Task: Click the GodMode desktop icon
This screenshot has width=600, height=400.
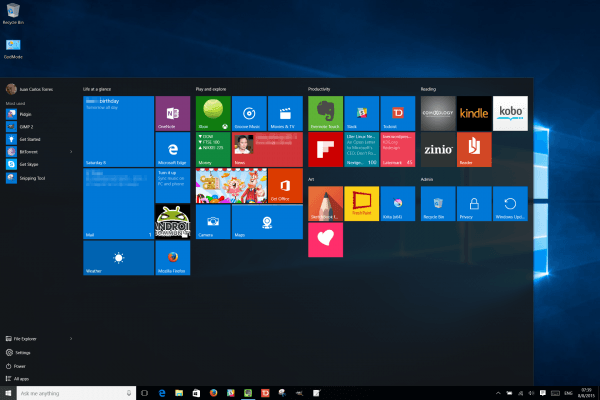Action: 13,49
